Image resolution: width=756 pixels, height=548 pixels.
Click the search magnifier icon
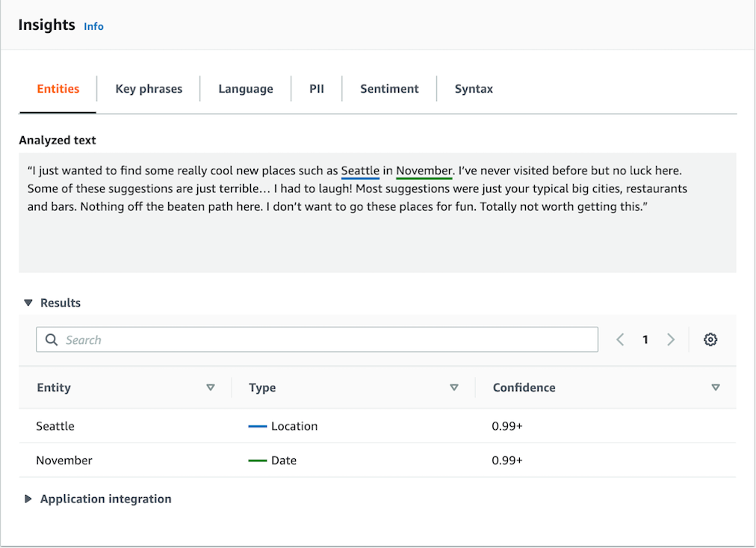(x=51, y=339)
